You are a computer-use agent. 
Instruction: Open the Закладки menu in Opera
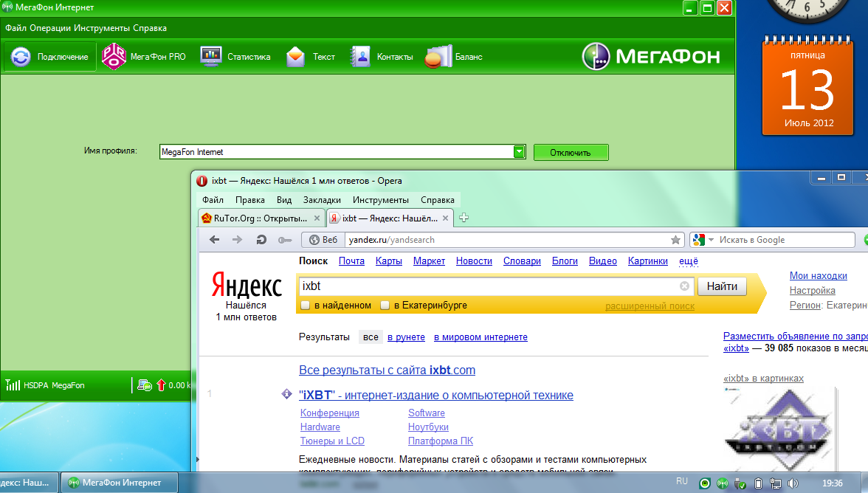pyautogui.click(x=322, y=200)
